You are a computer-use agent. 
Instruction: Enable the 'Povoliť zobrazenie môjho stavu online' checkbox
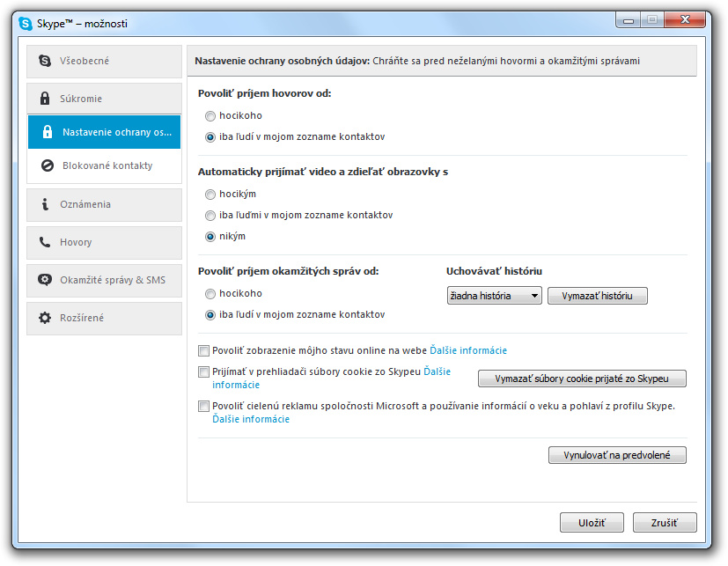pos(204,350)
